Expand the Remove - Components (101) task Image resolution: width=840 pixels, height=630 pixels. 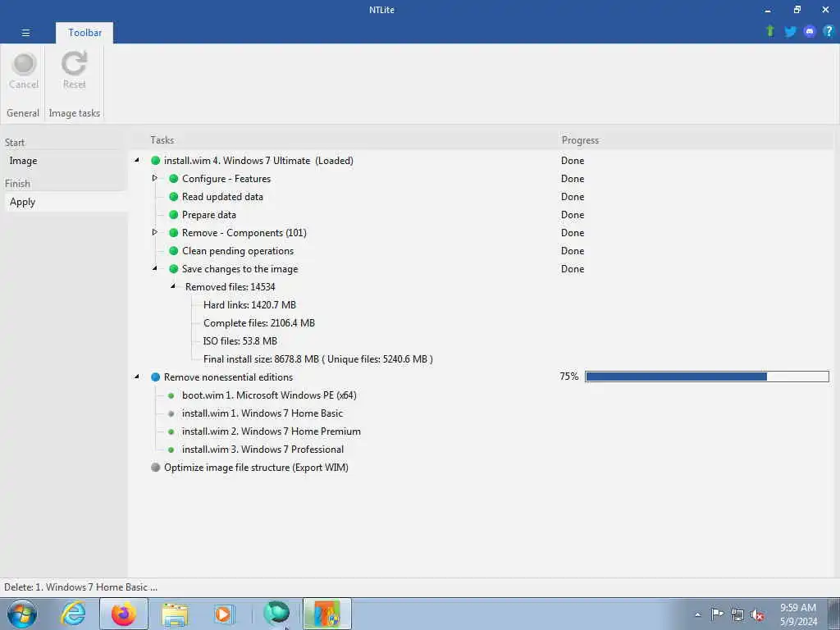[155, 232]
